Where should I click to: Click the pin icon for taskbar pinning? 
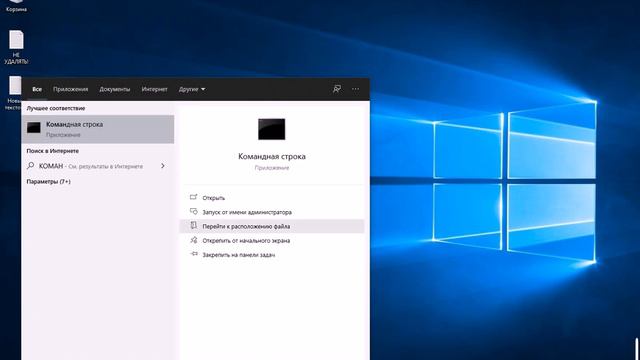(194, 254)
